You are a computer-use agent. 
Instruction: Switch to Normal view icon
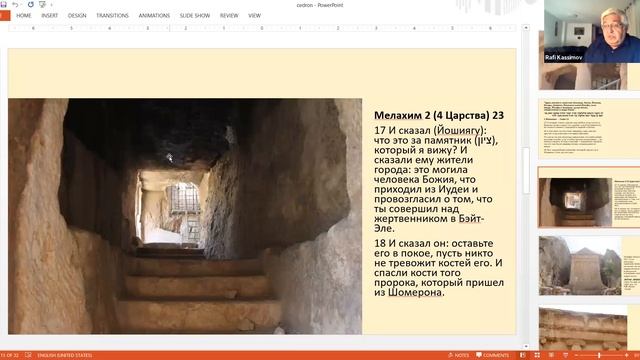[x=523, y=356]
